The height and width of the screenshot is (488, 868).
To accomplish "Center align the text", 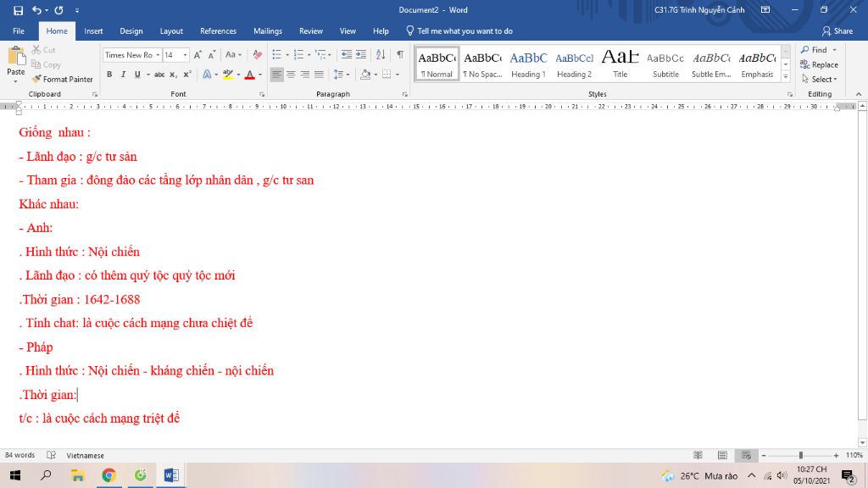I will click(x=292, y=75).
